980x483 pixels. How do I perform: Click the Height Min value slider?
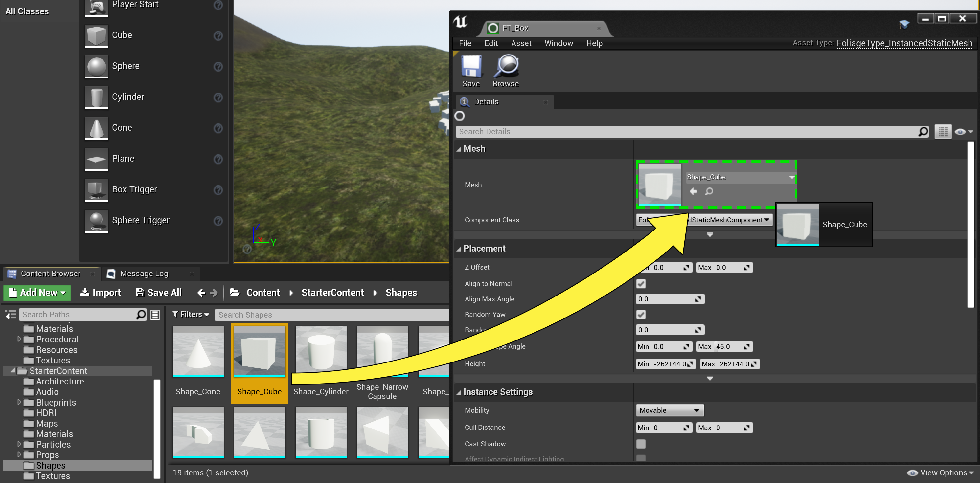click(x=666, y=364)
